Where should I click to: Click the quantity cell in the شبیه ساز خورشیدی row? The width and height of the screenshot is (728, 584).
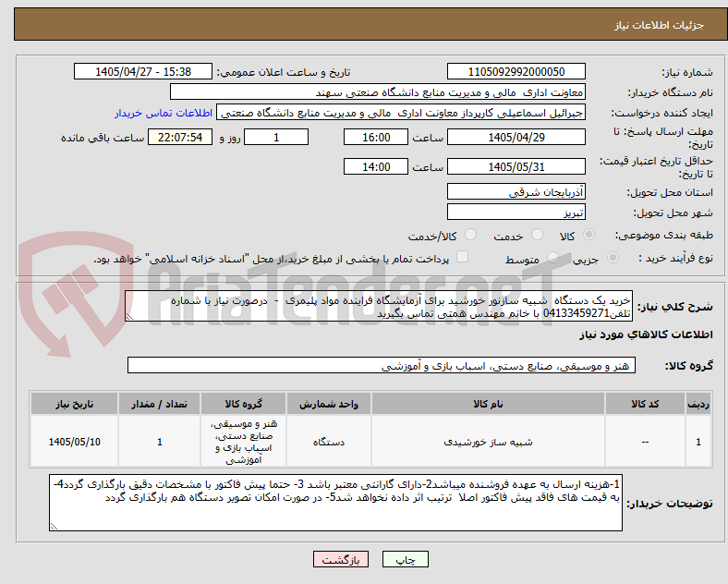(x=159, y=442)
